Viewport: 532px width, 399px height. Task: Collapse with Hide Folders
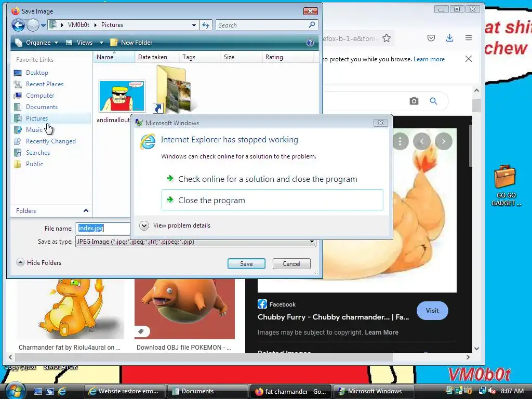(38, 262)
